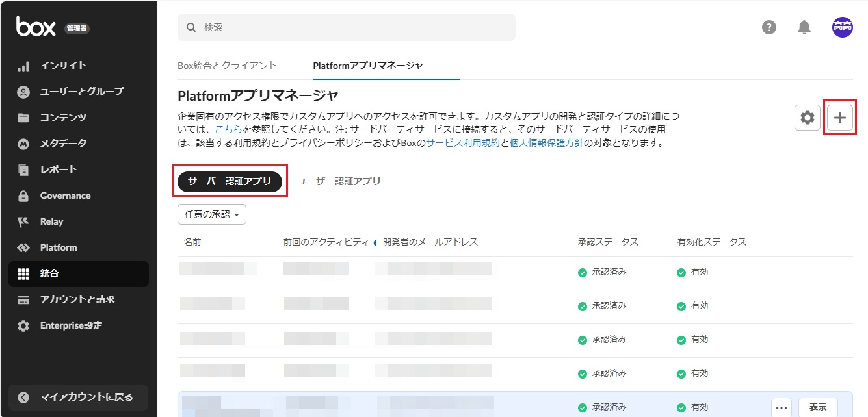Click the Box logo in sidebar
Viewport: 868px width, 417px height.
point(36,27)
